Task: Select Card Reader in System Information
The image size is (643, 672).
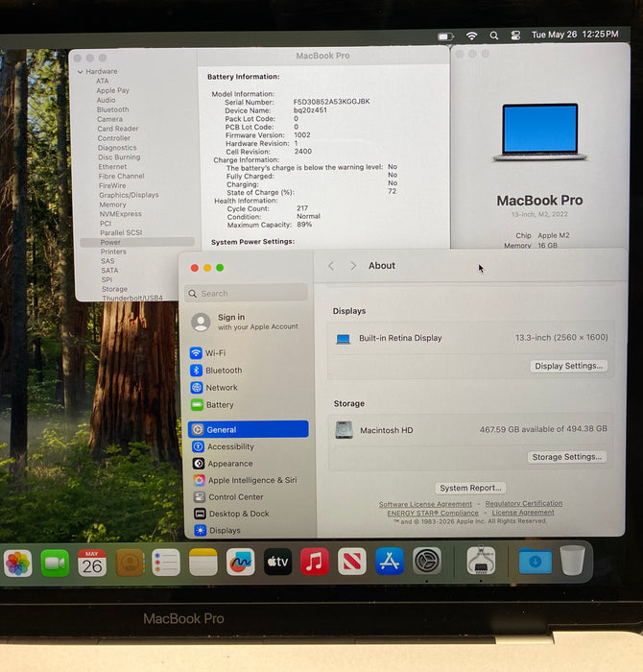Action: 118,129
